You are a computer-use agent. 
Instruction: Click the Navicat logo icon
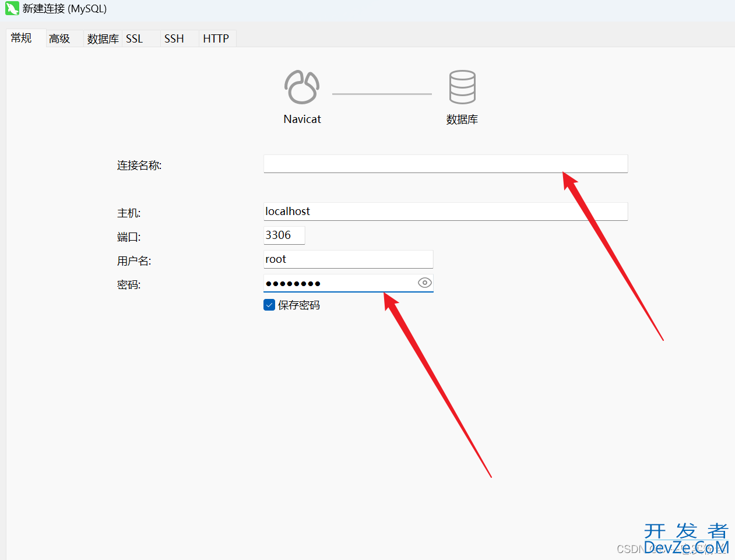302,87
